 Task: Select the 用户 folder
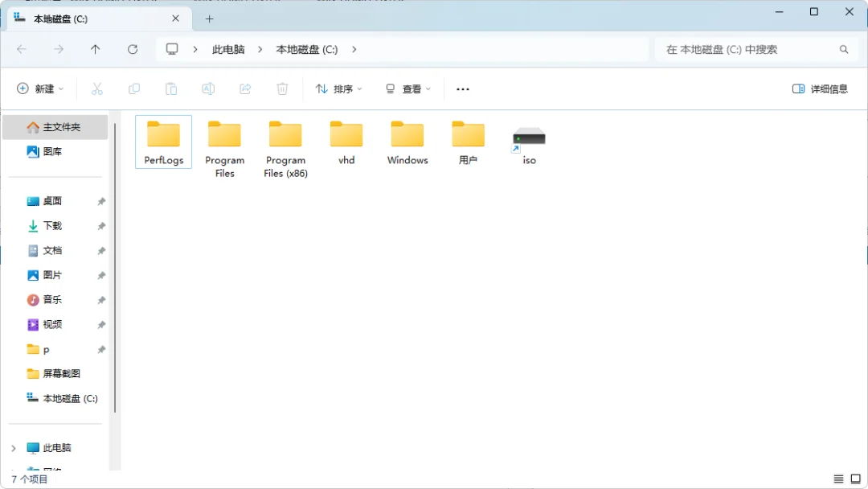[468, 142]
